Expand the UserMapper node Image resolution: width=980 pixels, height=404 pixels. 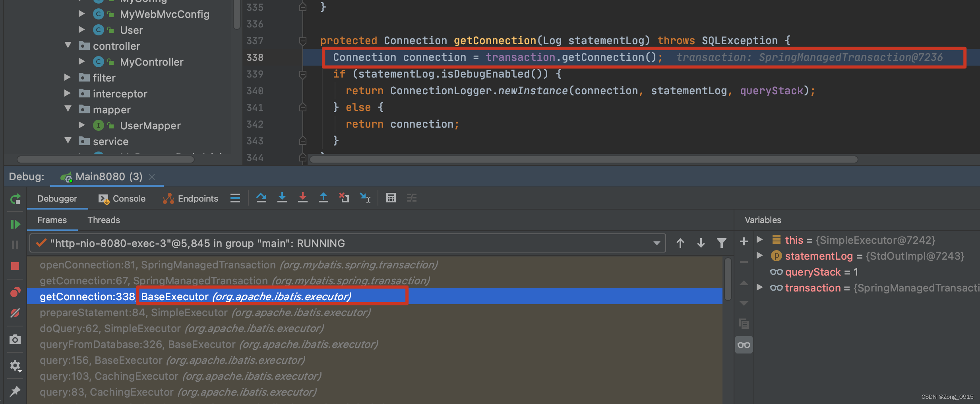(x=81, y=125)
